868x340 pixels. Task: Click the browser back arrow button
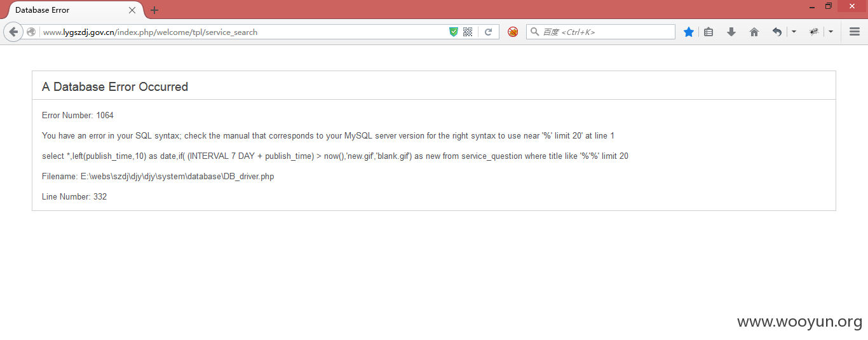13,32
